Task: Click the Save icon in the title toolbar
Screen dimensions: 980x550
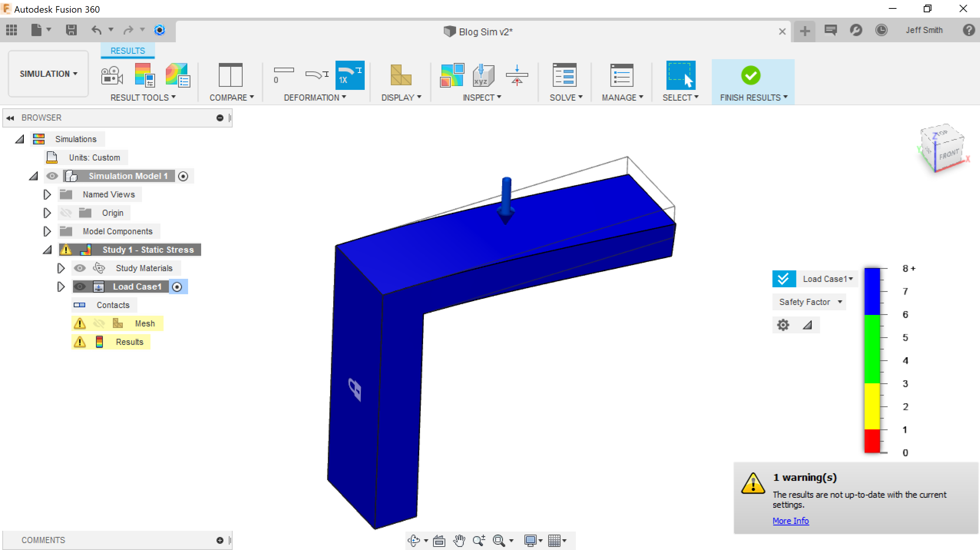Action: click(71, 30)
